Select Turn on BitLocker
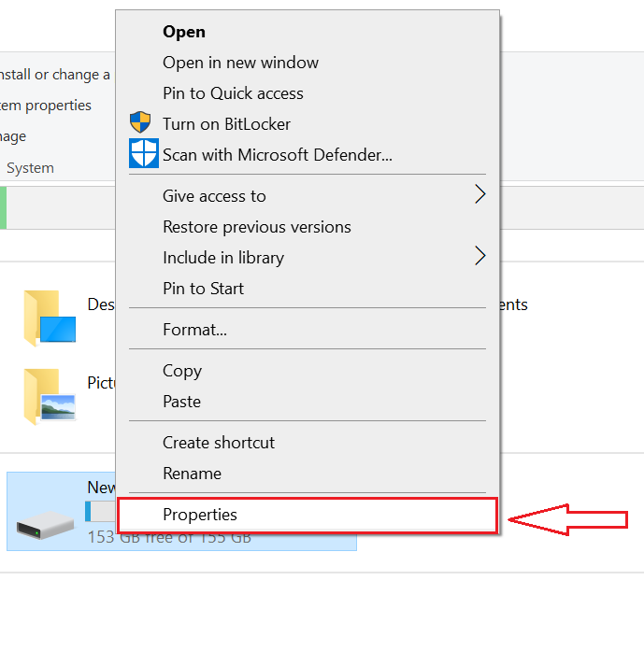The image size is (644, 651). click(x=308, y=124)
